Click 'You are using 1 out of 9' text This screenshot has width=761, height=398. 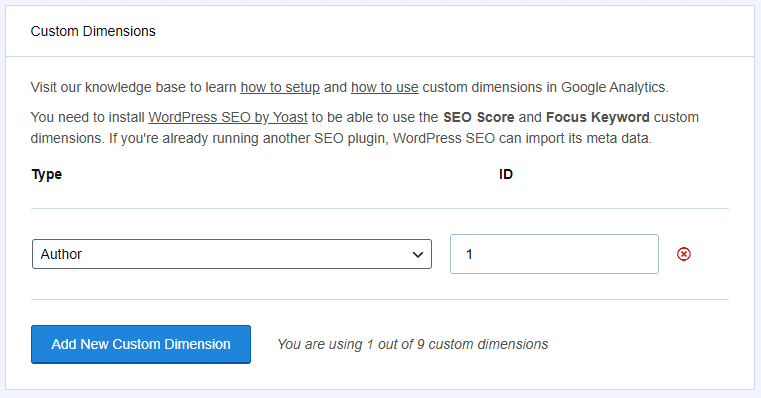click(x=413, y=344)
